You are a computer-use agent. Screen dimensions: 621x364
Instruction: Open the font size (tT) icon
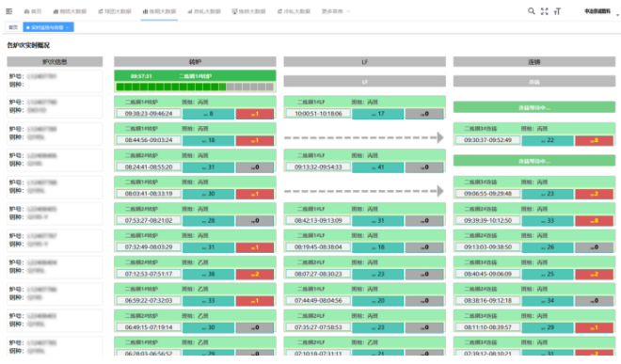tap(557, 11)
